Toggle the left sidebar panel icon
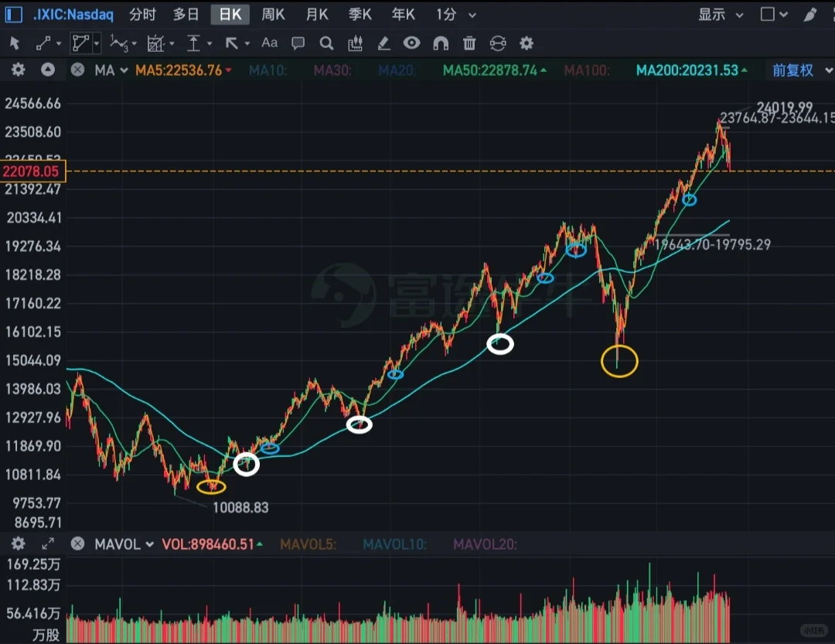Viewport: 835px width, 644px height. point(13,15)
